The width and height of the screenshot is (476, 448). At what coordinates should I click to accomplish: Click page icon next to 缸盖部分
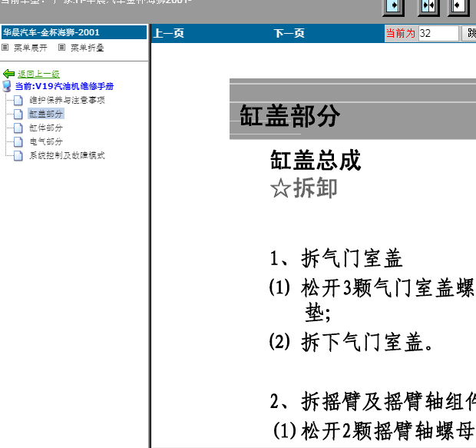tap(18, 114)
